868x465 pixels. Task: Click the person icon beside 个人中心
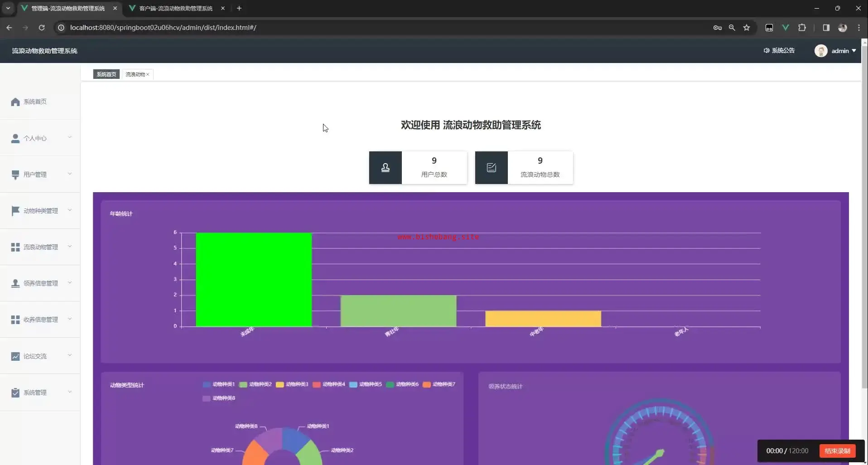[x=15, y=138]
